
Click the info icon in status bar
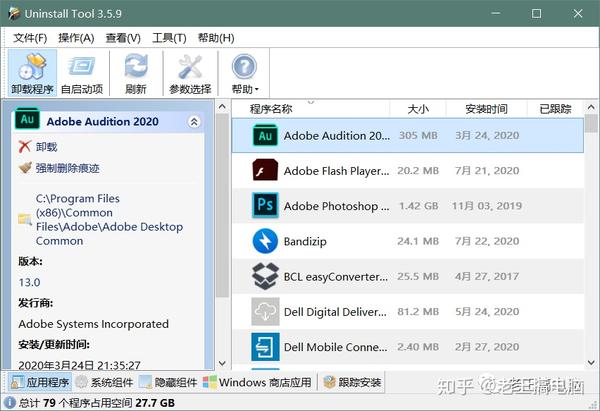tap(10, 403)
